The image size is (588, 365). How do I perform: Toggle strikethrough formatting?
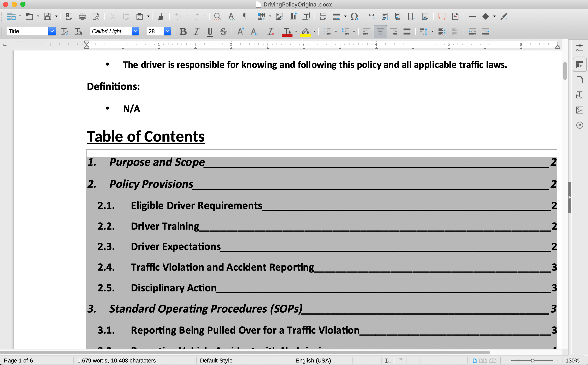coord(223,31)
